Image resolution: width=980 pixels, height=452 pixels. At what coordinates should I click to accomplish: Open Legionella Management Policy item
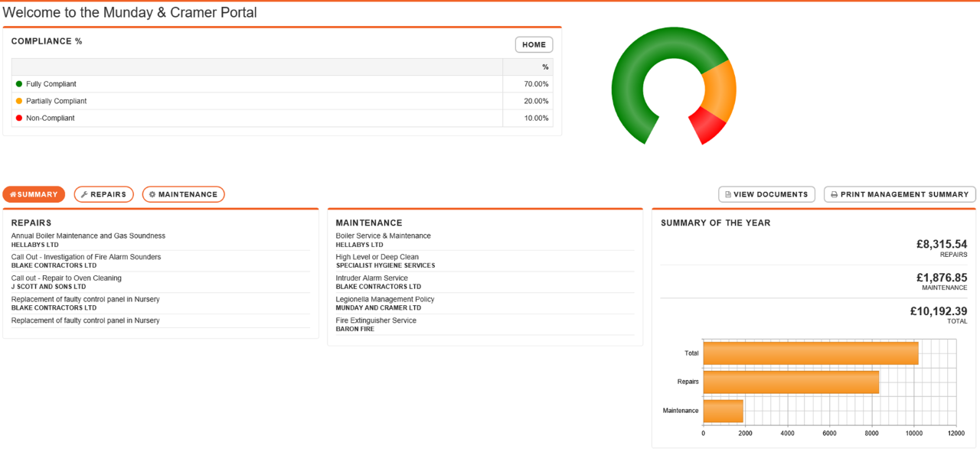[385, 299]
